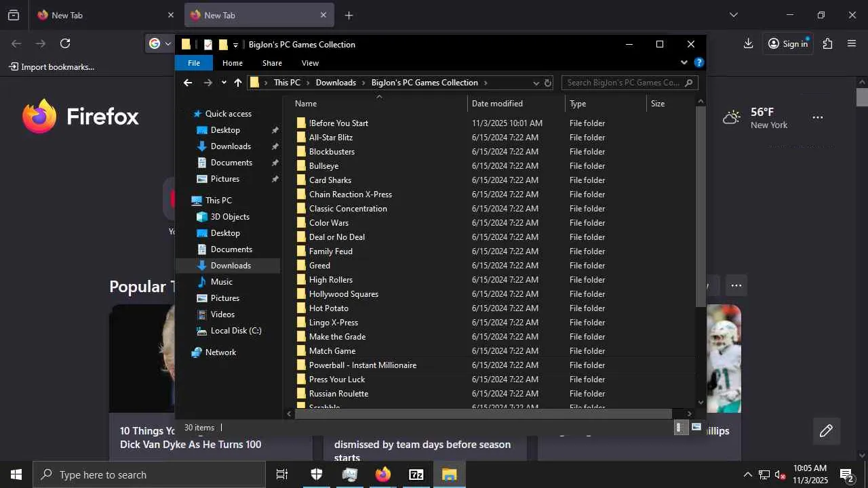Viewport: 868px width, 488px height.
Task: Reload the Firefox page
Action: click(65, 43)
